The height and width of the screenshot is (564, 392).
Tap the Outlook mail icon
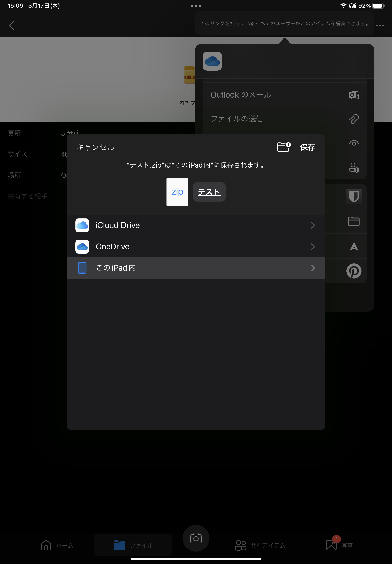pyautogui.click(x=354, y=95)
